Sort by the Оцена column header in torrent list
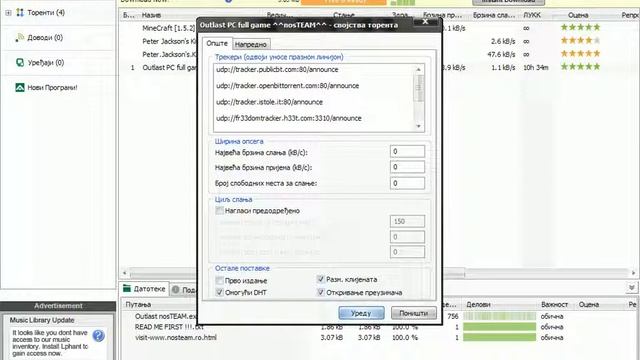The height and width of the screenshot is (360, 640). [x=578, y=15]
